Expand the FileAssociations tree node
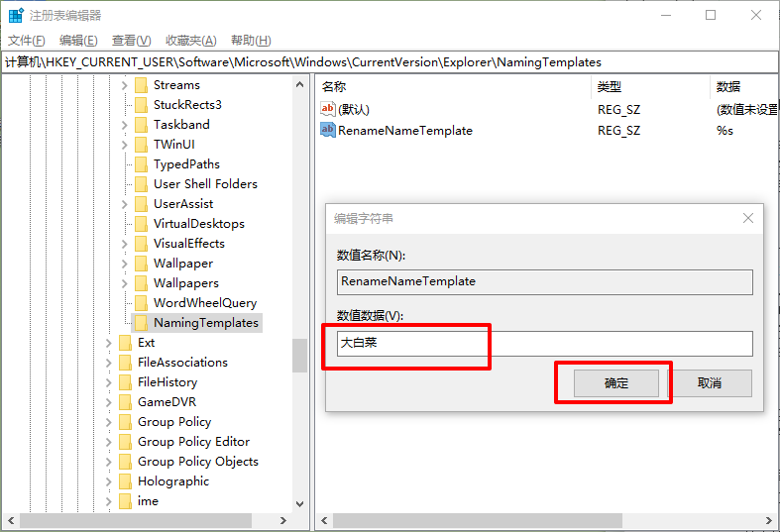The width and height of the screenshot is (780, 532). pyautogui.click(x=109, y=363)
